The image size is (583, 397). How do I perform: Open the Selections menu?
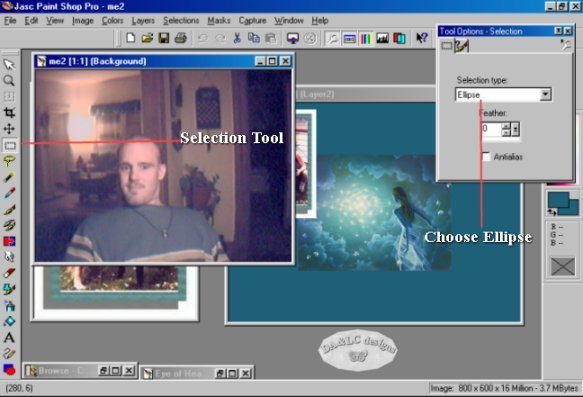coord(181,20)
